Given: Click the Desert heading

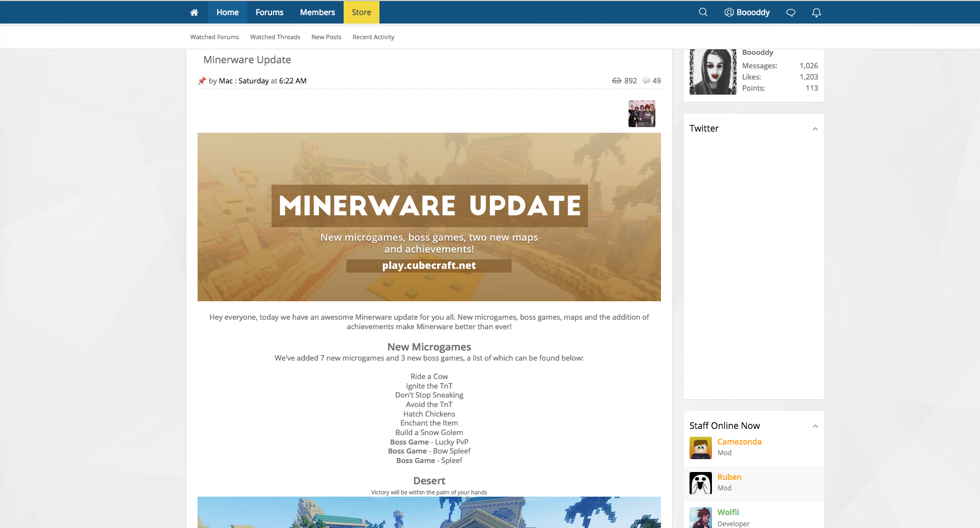Looking at the screenshot, I should (429, 481).
